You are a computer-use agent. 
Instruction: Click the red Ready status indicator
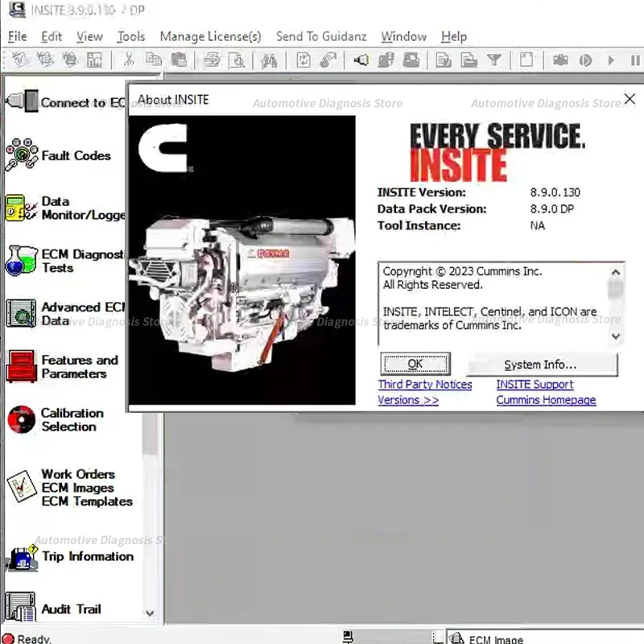tap(8, 638)
